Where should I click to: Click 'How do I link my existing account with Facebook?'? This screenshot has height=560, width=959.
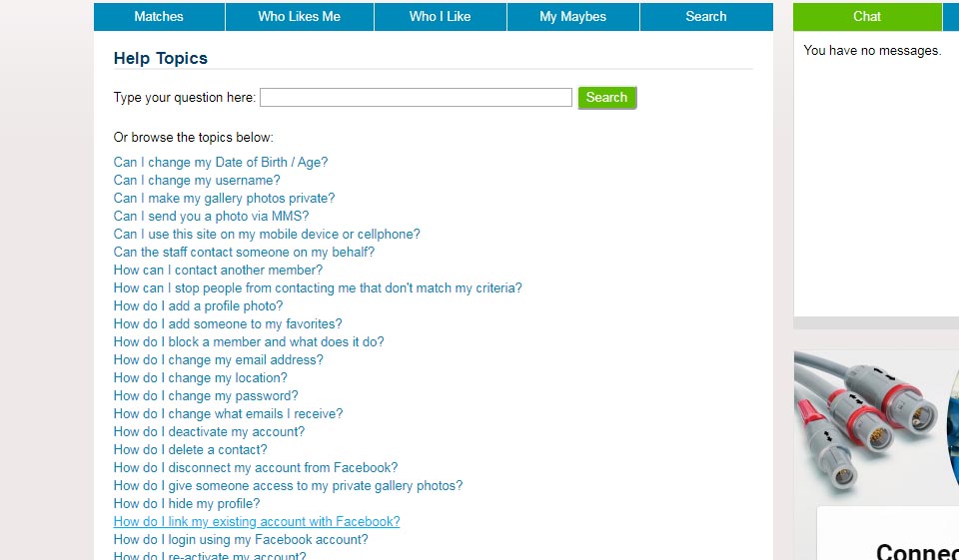(257, 522)
